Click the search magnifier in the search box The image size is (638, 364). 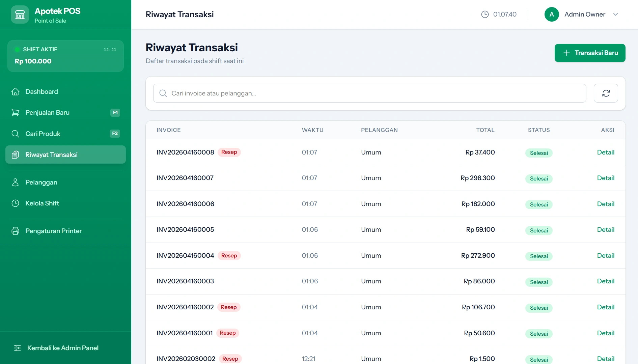[x=163, y=93]
